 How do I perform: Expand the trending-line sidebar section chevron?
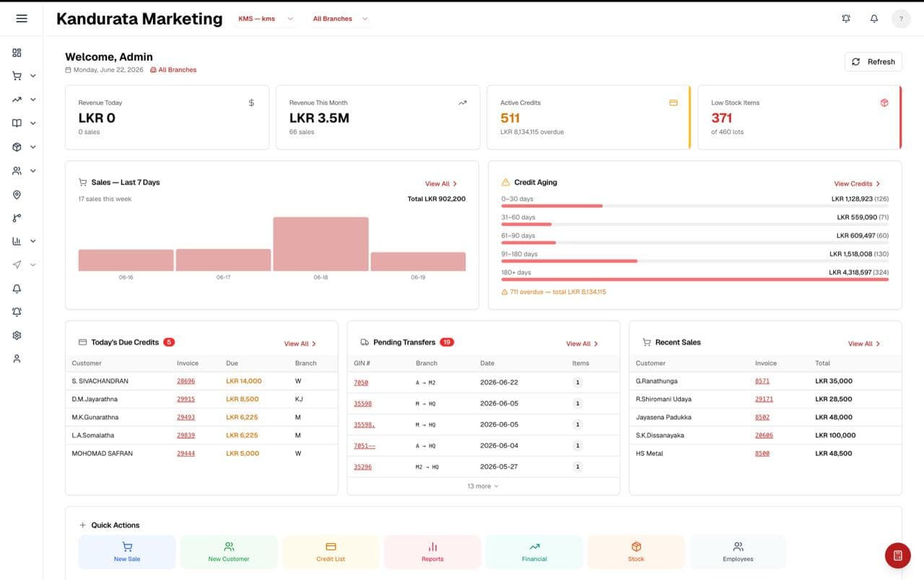click(33, 100)
